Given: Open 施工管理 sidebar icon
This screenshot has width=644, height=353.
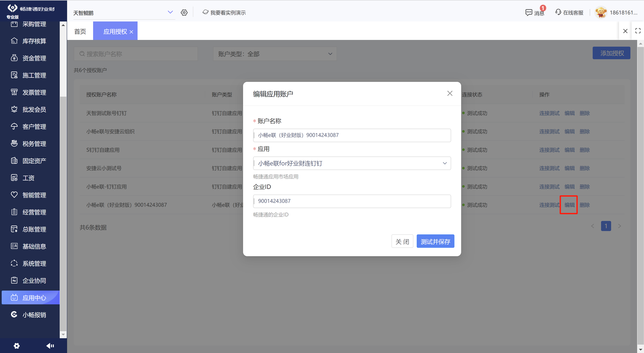Looking at the screenshot, I should point(14,75).
